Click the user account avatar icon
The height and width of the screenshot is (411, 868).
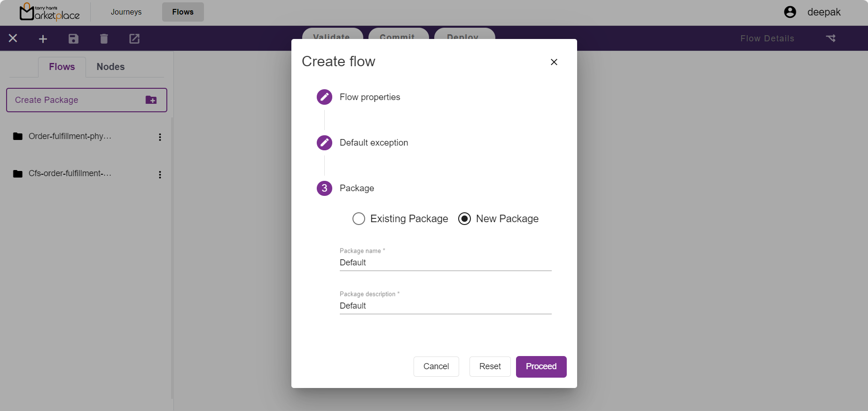[x=790, y=12]
